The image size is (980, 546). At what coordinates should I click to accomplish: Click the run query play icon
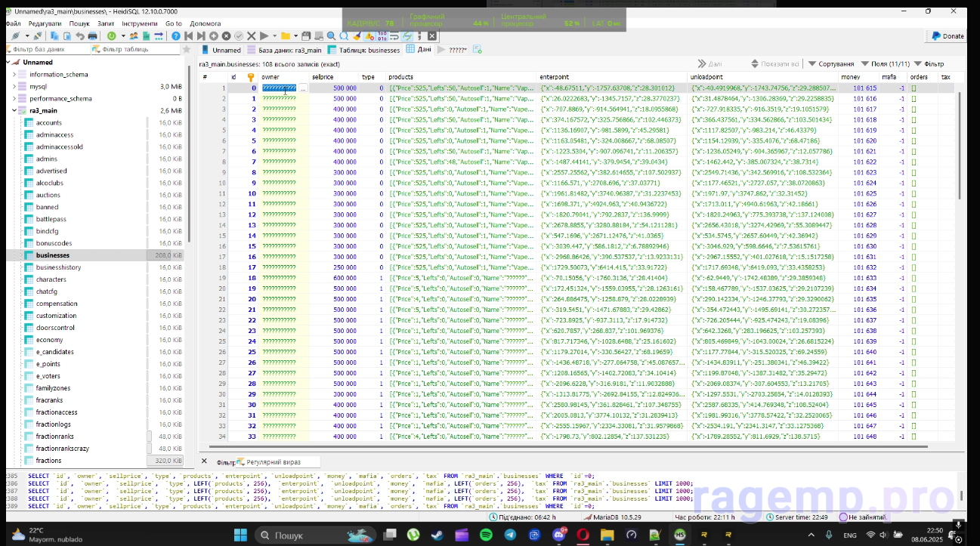[264, 35]
